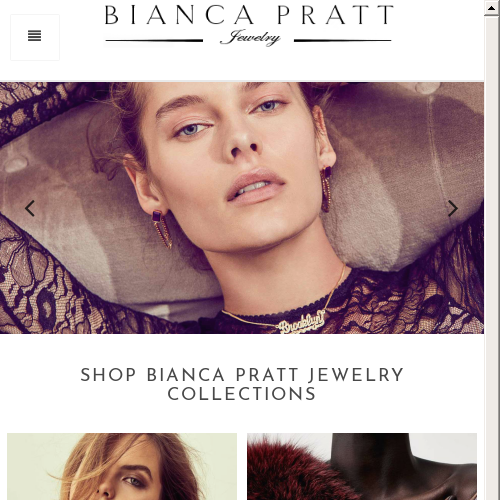Go to previous slide with left arrow
This screenshot has width=500, height=500.
click(x=30, y=208)
